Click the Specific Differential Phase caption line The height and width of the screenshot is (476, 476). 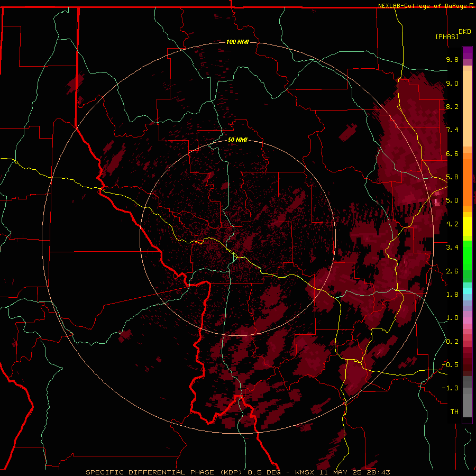238,472
